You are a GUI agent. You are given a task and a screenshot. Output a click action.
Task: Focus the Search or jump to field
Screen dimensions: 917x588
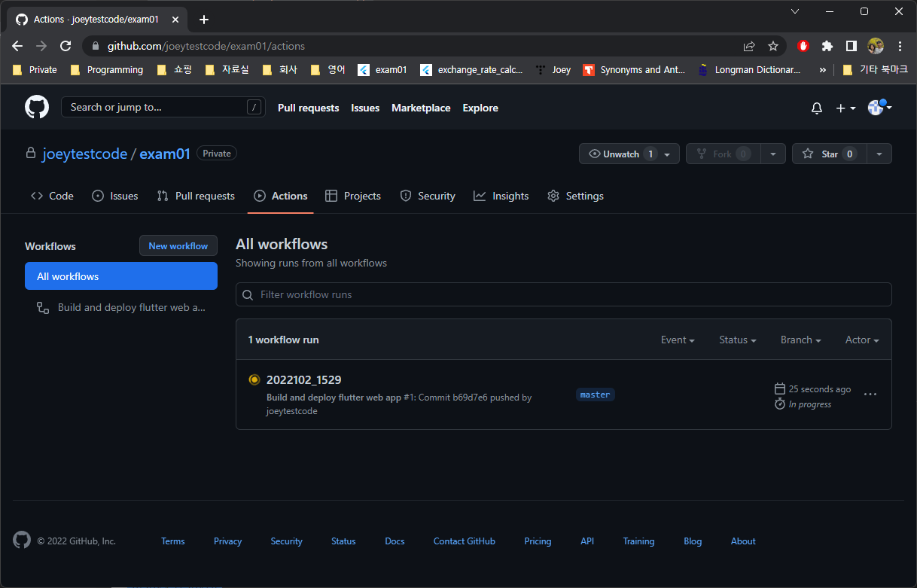(163, 107)
